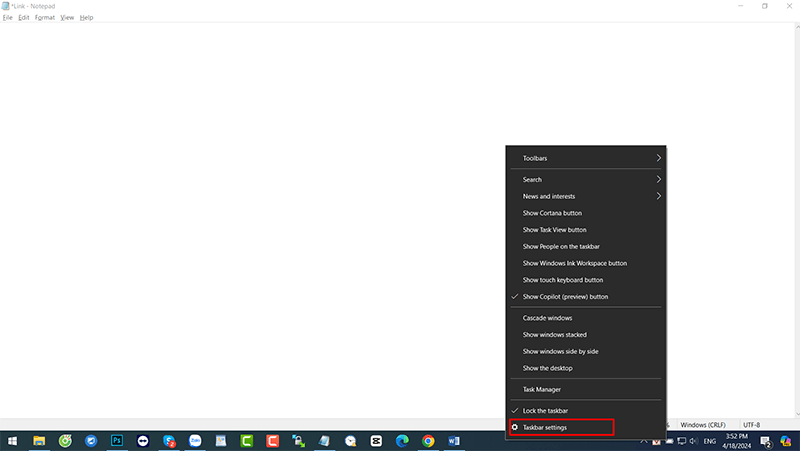Enable Show Cortana button
This screenshot has height=451, width=800.
(586, 213)
